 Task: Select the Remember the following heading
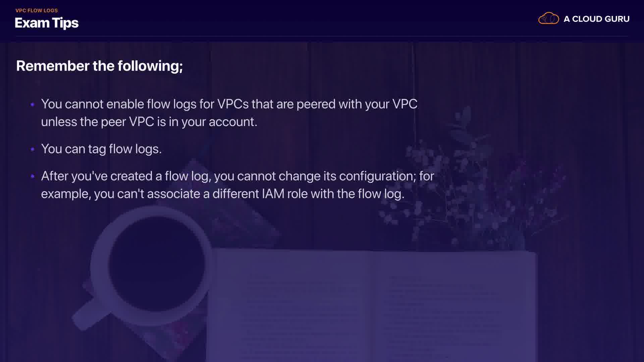pos(99,66)
